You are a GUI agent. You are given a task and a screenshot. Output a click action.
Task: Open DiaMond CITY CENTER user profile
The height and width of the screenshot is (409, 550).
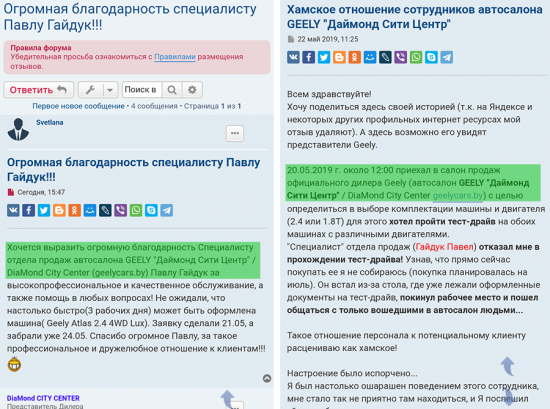point(43,398)
